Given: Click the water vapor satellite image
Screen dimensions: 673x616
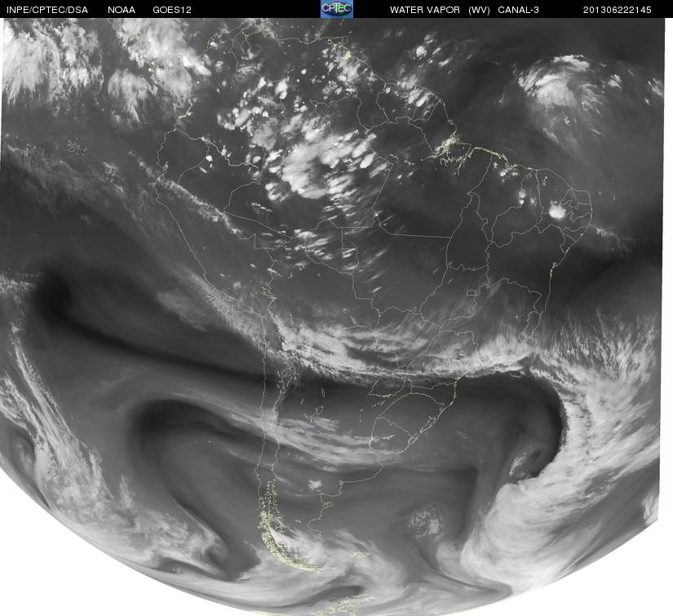Looking at the screenshot, I should (330, 317).
